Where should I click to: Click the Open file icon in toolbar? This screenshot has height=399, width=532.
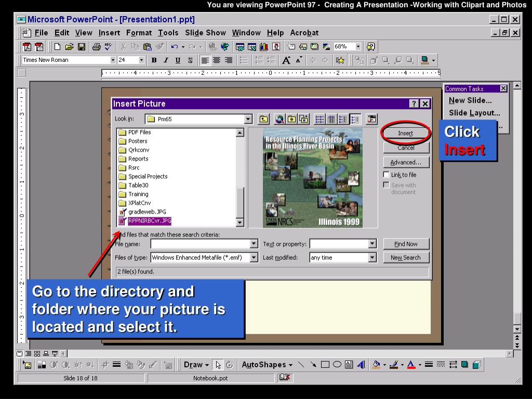click(70, 47)
